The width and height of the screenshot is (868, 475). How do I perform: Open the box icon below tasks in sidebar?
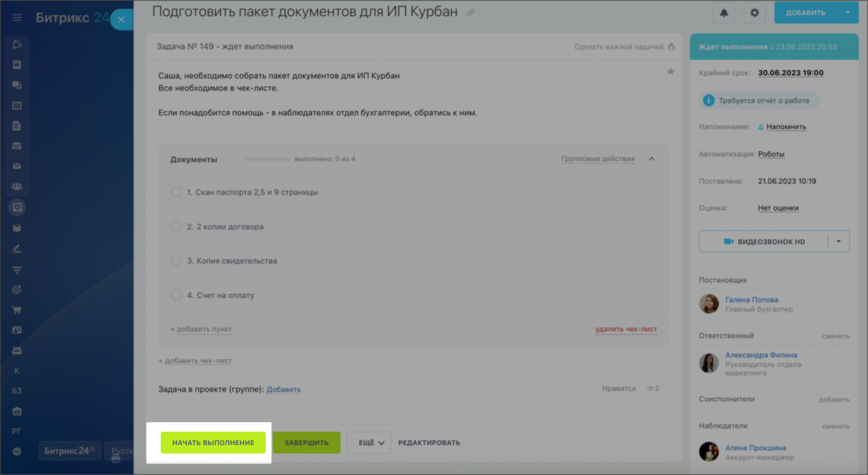[17, 228]
